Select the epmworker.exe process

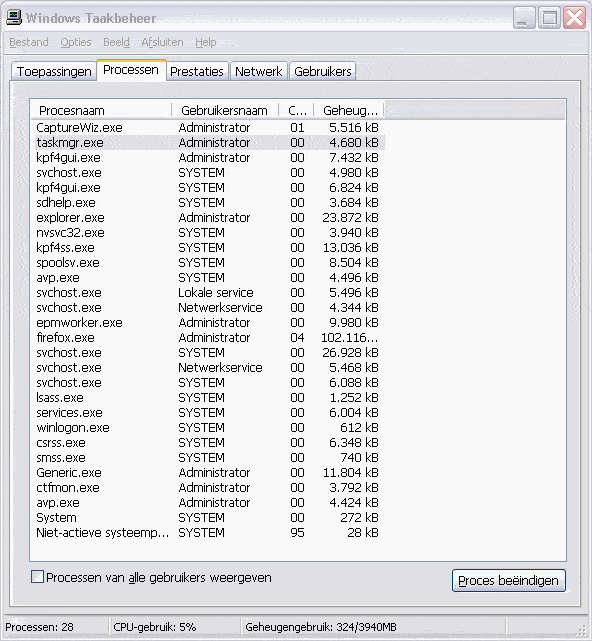pyautogui.click(x=209, y=323)
